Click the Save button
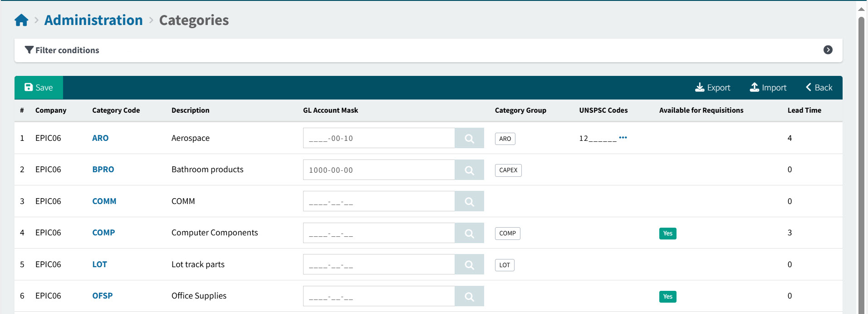The height and width of the screenshot is (314, 868). [39, 88]
